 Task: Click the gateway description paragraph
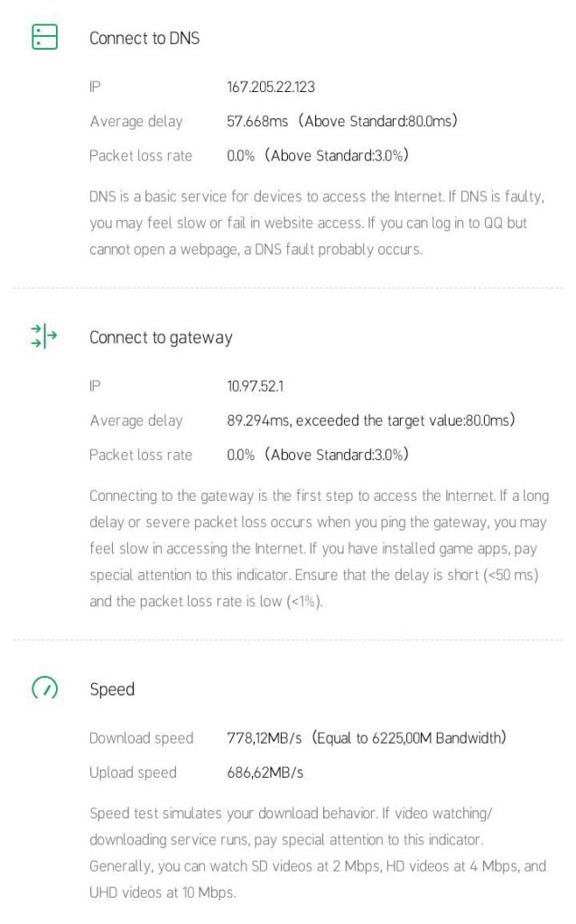(x=319, y=548)
